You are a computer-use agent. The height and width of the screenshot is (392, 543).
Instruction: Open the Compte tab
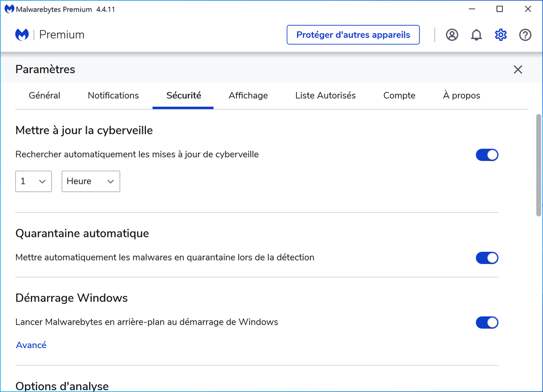pyautogui.click(x=400, y=95)
